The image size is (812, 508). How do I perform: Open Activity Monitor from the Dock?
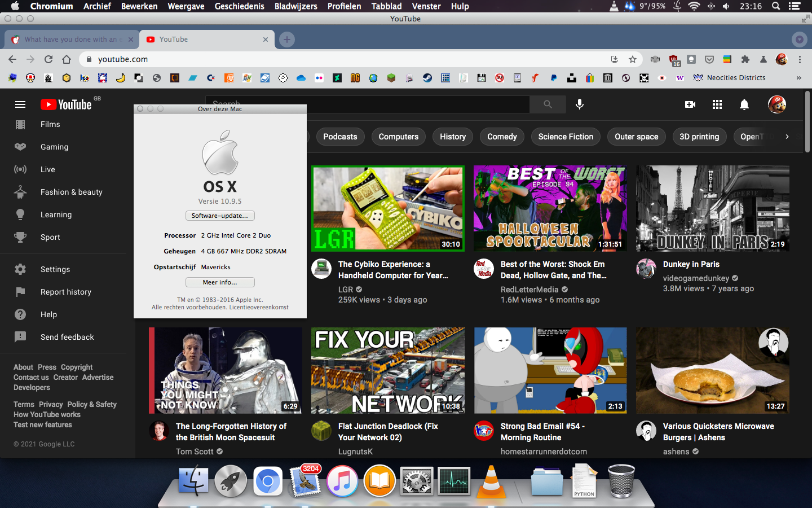(454, 481)
